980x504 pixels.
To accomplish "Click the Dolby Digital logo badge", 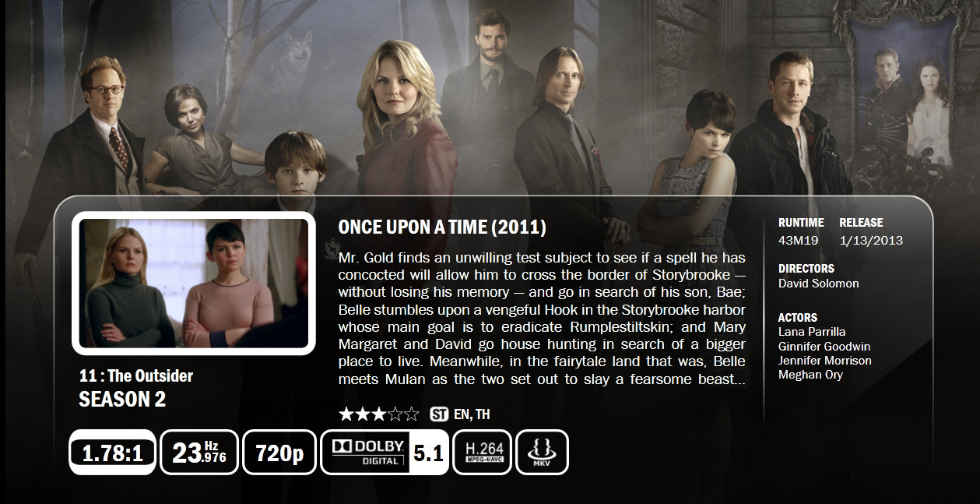I will (x=367, y=452).
